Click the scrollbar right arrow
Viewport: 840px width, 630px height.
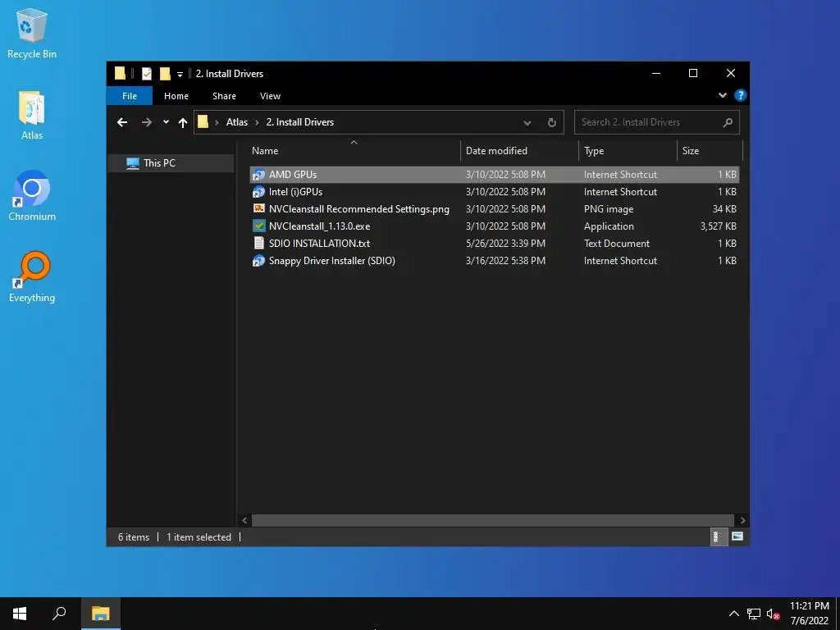742,520
